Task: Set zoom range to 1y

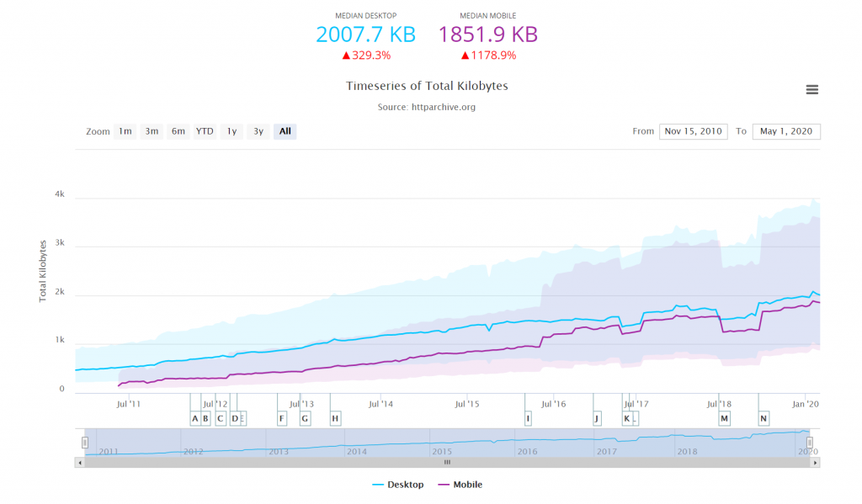Action: (231, 131)
